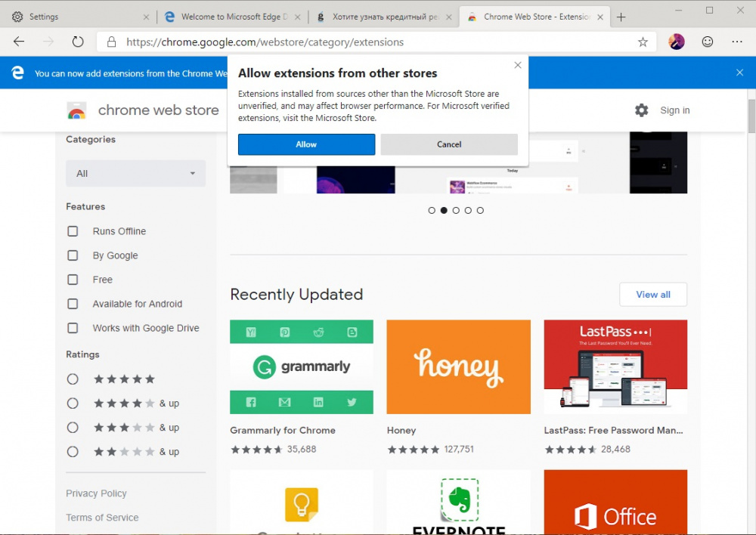
Task: Click the Grammarly for Chrome title
Action: click(283, 431)
